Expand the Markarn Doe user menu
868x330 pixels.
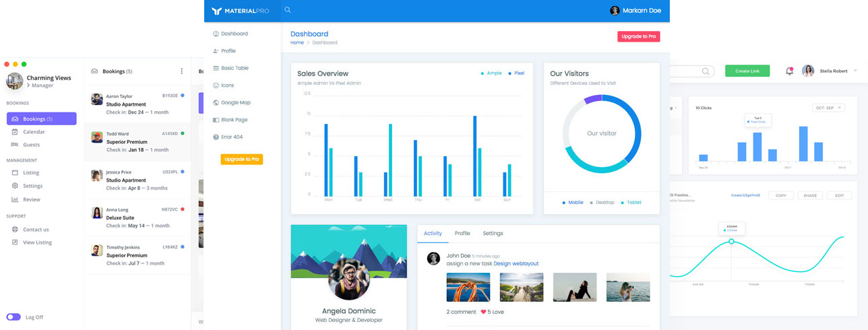pyautogui.click(x=635, y=11)
